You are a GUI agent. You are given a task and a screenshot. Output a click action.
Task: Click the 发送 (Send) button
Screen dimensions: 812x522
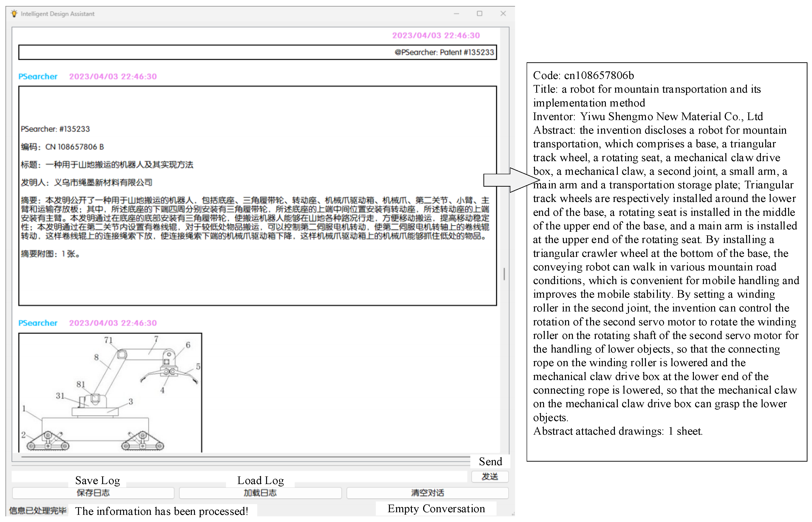[489, 477]
